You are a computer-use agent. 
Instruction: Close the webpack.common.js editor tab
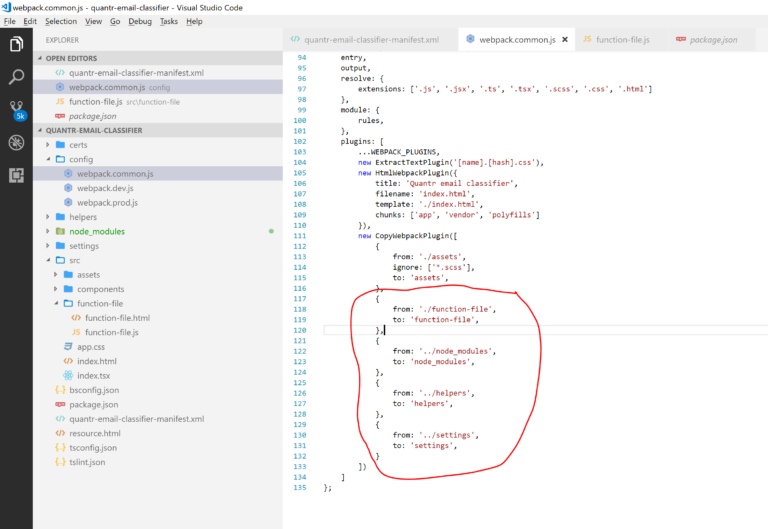(x=565, y=40)
